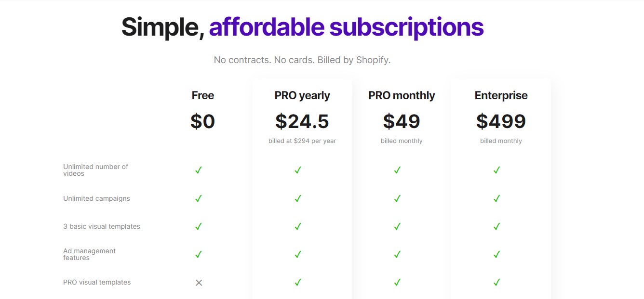Click the gray X for PRO visual templates
This screenshot has height=299, width=644.
(x=199, y=283)
